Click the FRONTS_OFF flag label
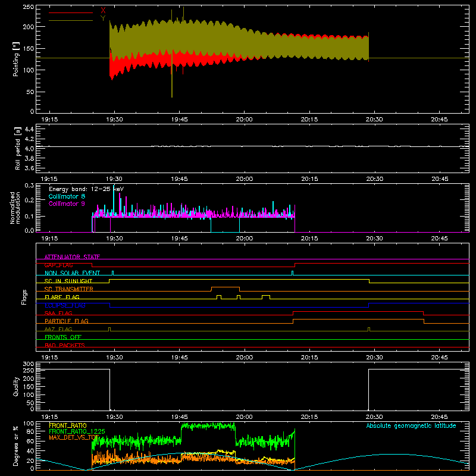Viewport: 476px width, 476px height. (63, 337)
